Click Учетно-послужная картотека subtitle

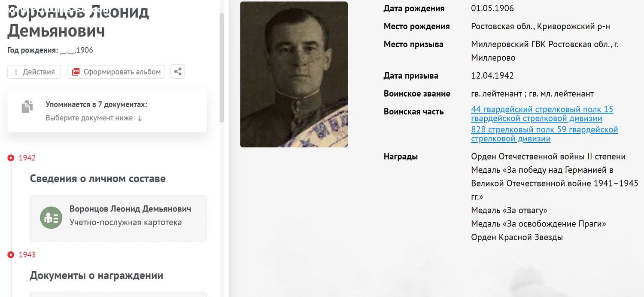click(x=126, y=223)
